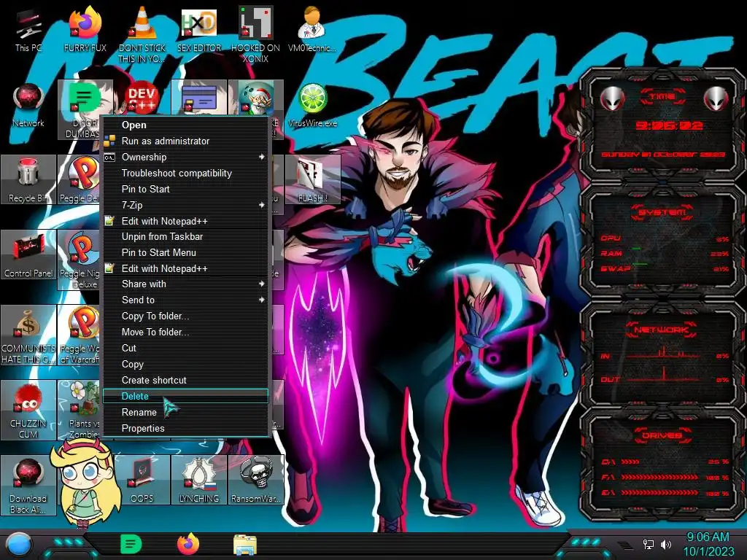Open Firefox from the taskbar
The height and width of the screenshot is (560, 747).
tap(188, 544)
